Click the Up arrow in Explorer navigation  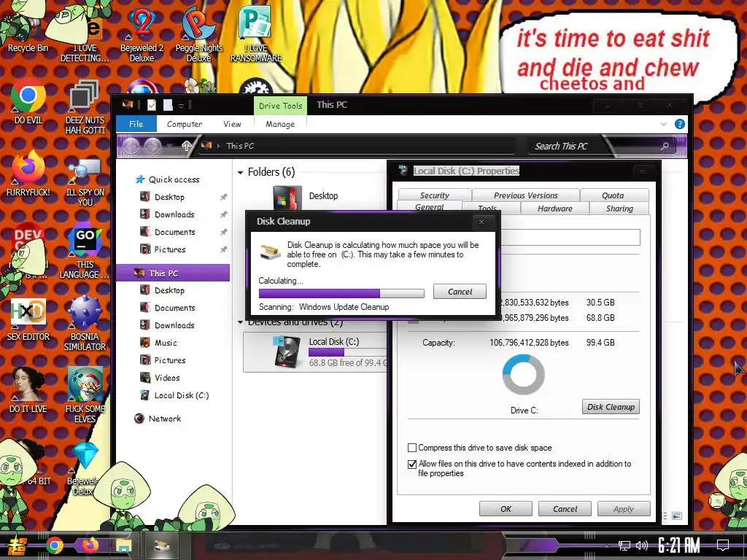pos(186,146)
